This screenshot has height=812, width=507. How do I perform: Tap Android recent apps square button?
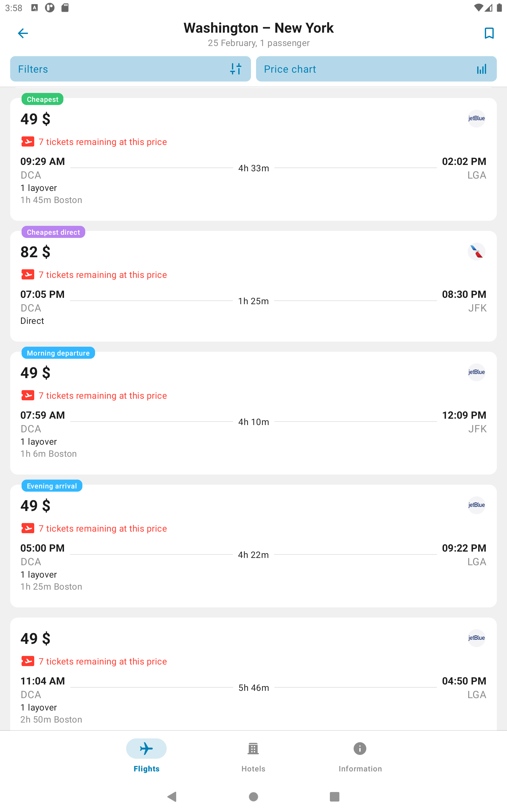tap(334, 796)
